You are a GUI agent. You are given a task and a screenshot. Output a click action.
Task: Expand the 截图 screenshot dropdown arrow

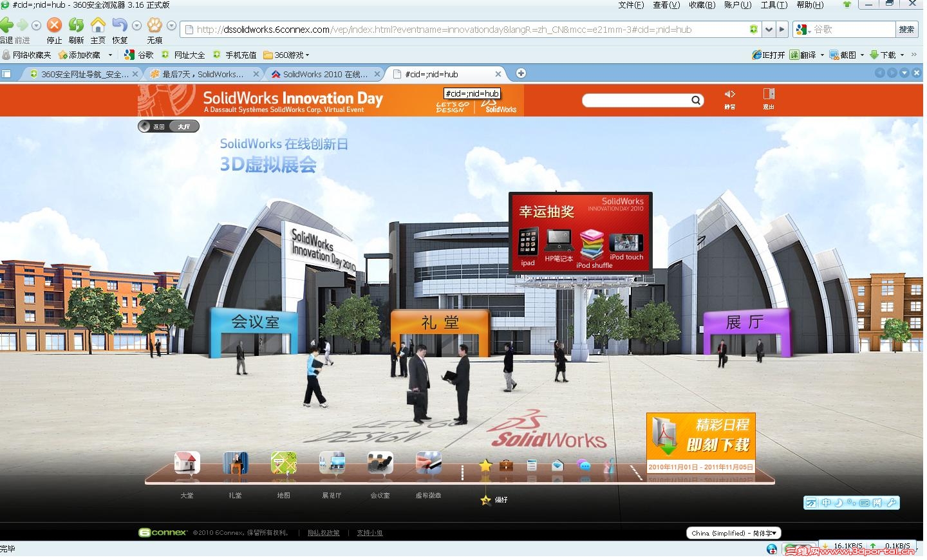point(862,55)
